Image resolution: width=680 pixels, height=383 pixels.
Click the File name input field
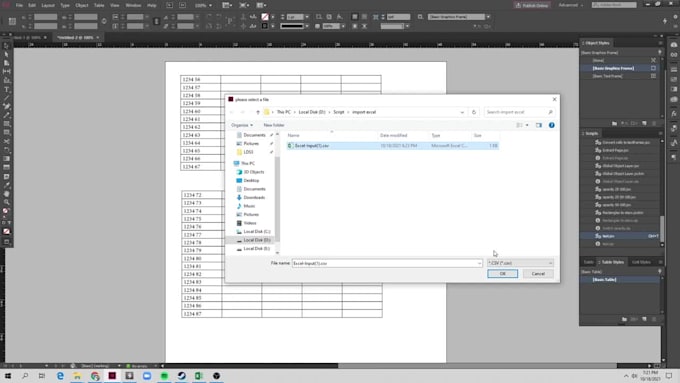click(x=384, y=263)
